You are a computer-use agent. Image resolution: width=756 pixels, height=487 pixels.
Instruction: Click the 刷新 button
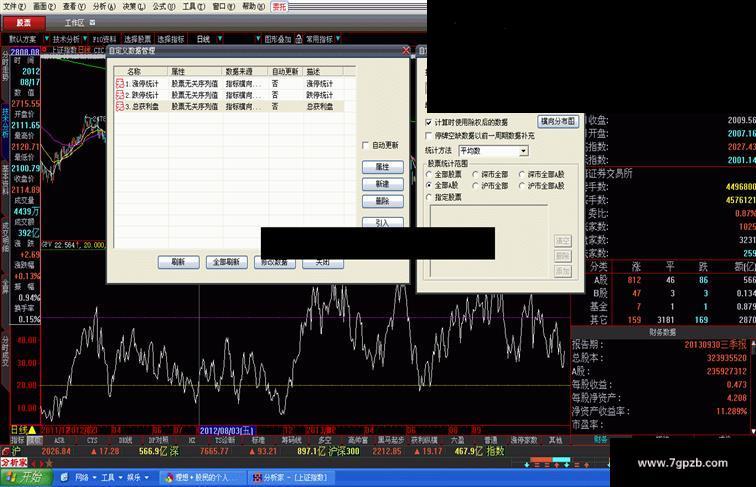[x=178, y=262]
